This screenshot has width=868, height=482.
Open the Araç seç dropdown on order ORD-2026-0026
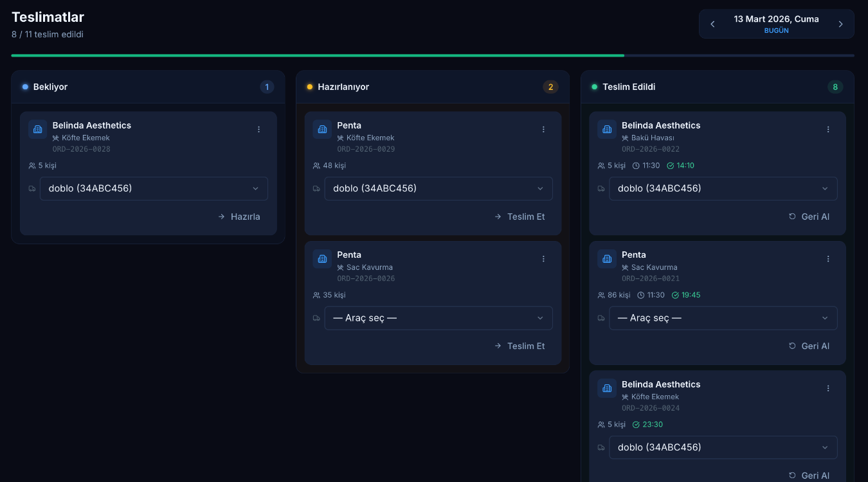click(439, 318)
